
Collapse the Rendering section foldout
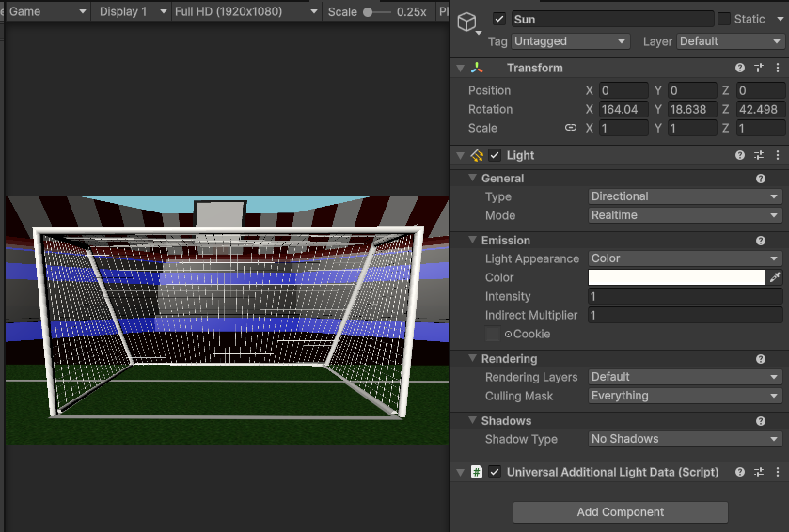(x=472, y=358)
